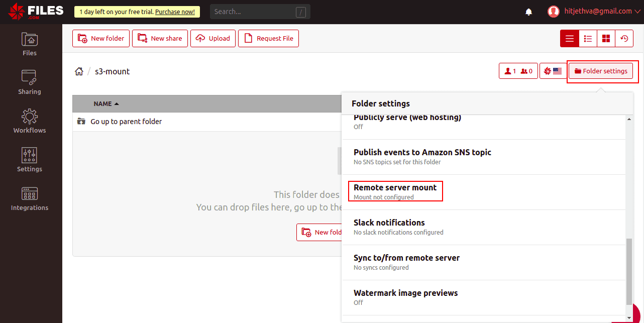Open the folder history view
Screen dimensions: 644x323
624,38
